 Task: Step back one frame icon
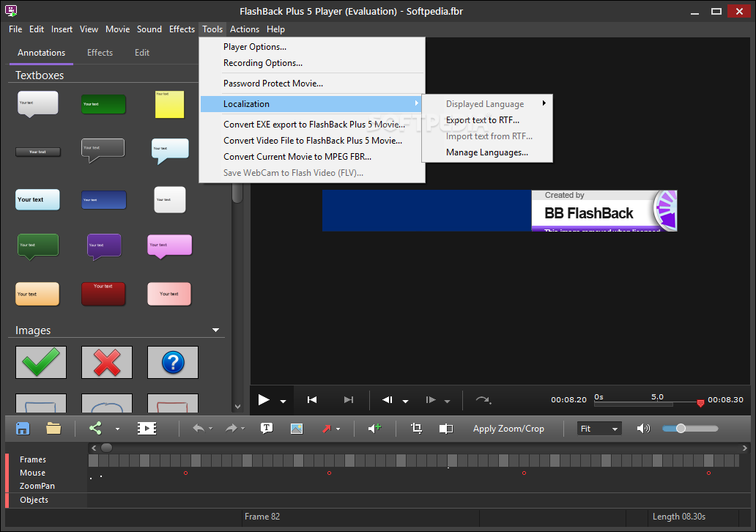(388, 400)
